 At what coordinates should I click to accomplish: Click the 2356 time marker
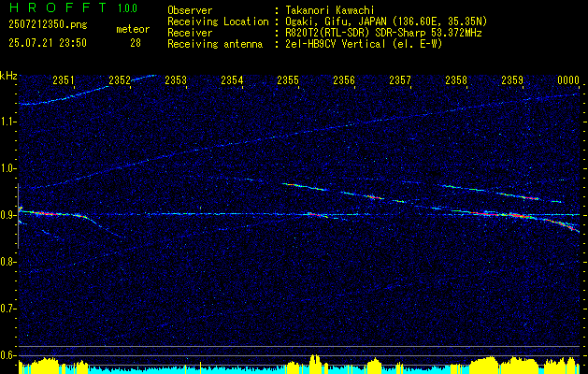point(344,79)
